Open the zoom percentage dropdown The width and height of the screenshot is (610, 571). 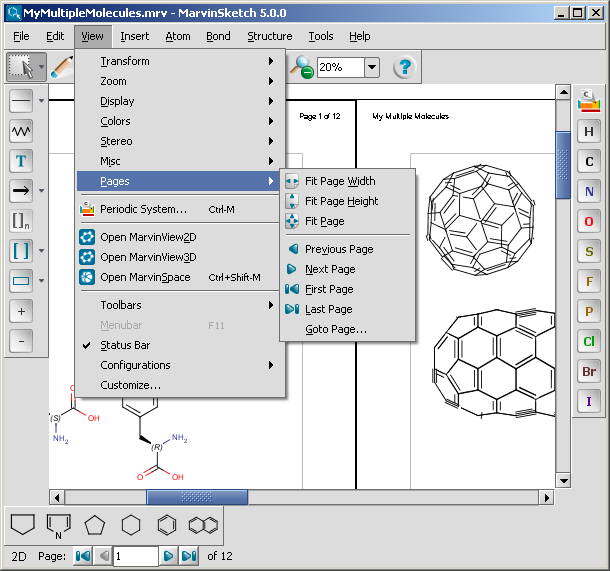372,68
